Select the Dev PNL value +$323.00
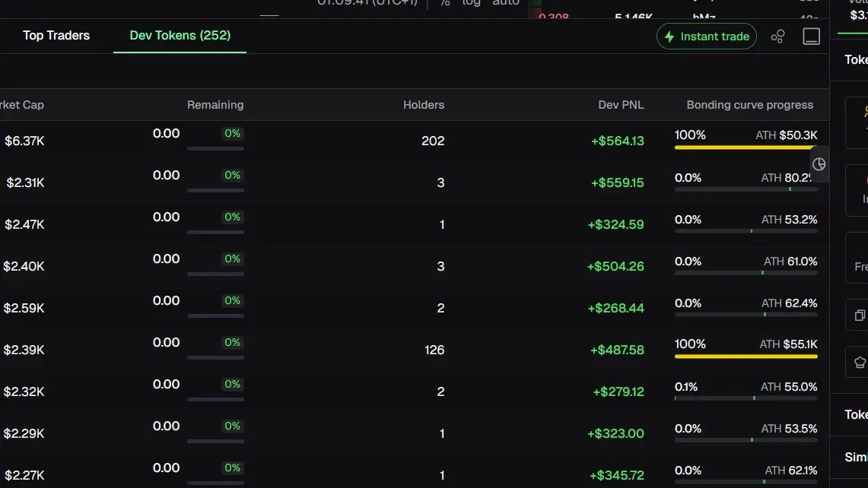The width and height of the screenshot is (868, 488). [615, 434]
